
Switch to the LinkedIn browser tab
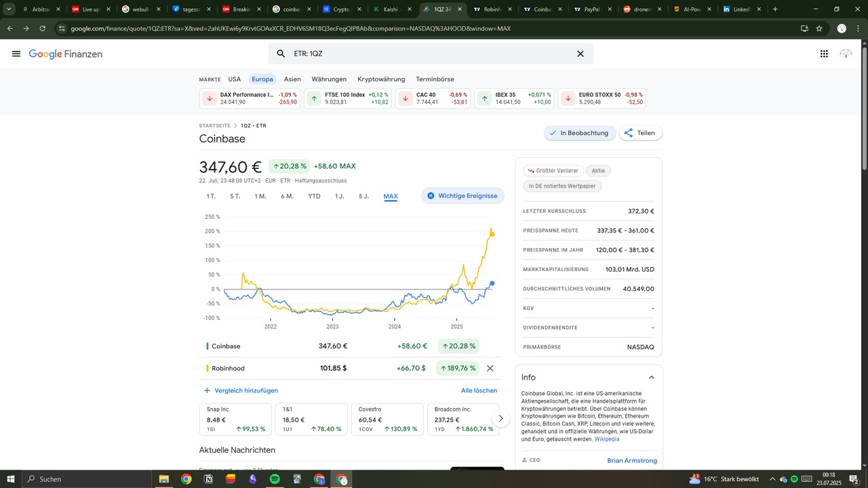pyautogui.click(x=741, y=9)
